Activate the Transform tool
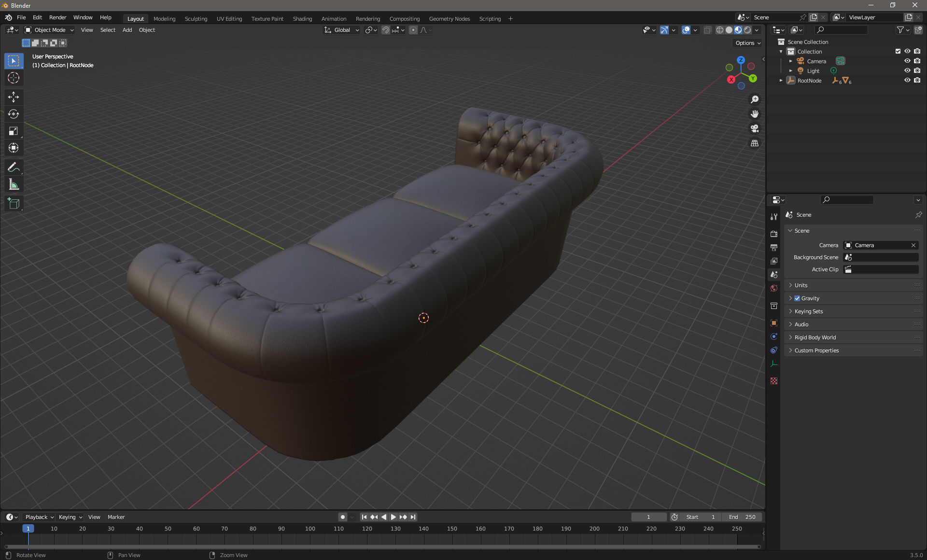The width and height of the screenshot is (927, 560). click(14, 148)
